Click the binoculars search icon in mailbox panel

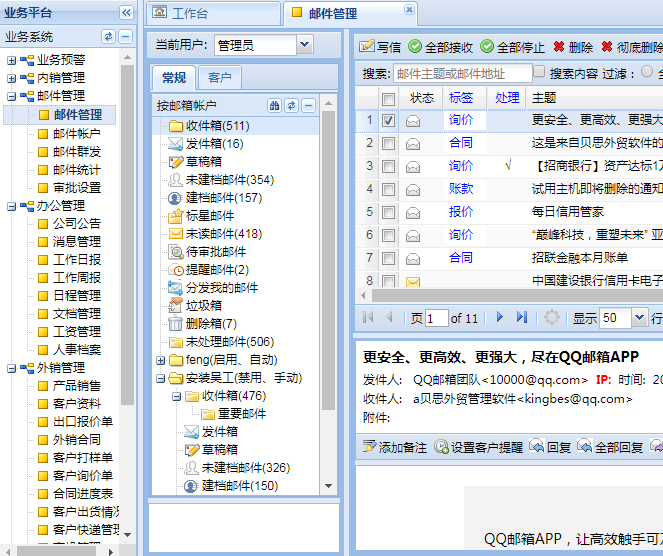[274, 105]
